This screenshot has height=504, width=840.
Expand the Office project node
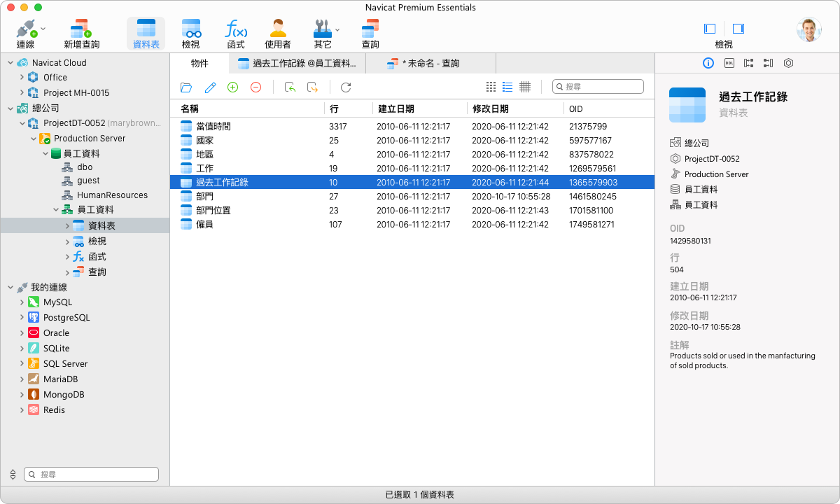[22, 77]
